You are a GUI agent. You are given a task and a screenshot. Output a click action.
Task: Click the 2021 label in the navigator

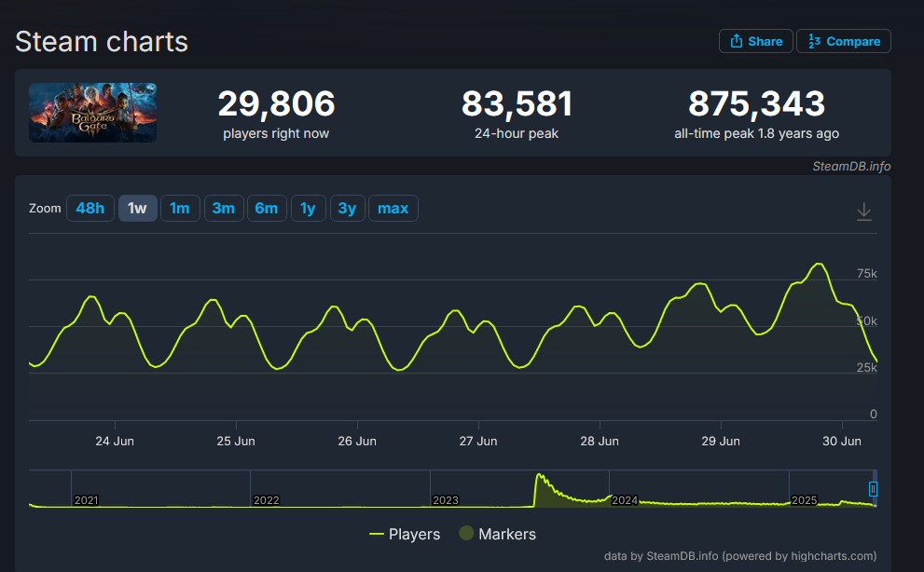(86, 500)
